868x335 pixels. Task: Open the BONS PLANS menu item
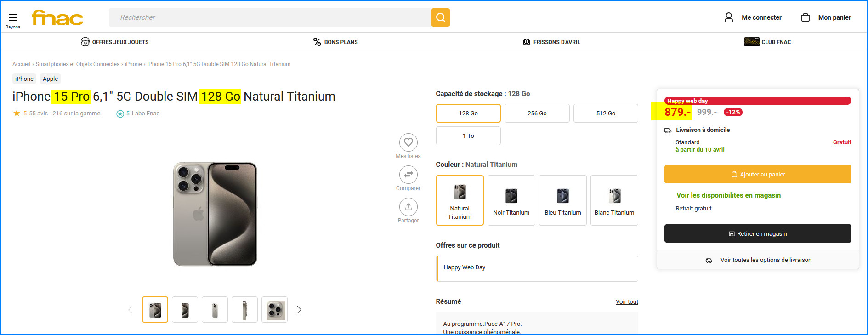click(x=335, y=42)
